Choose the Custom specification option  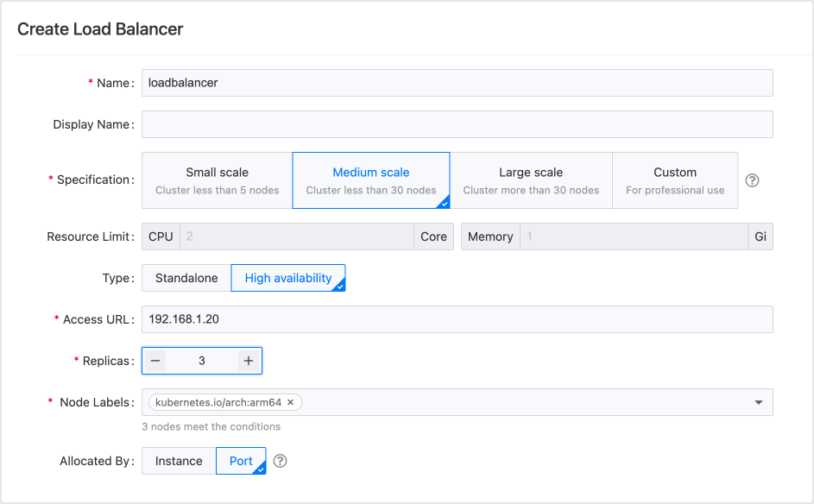(675, 180)
